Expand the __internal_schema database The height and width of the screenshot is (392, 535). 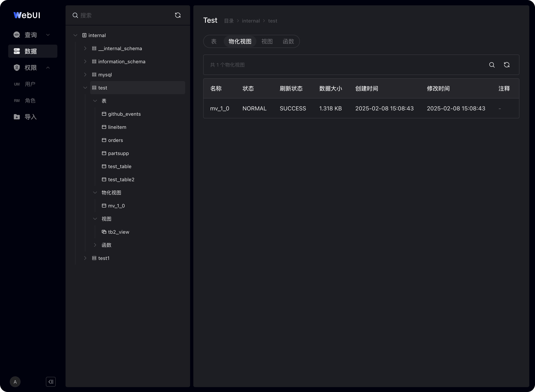click(x=85, y=48)
